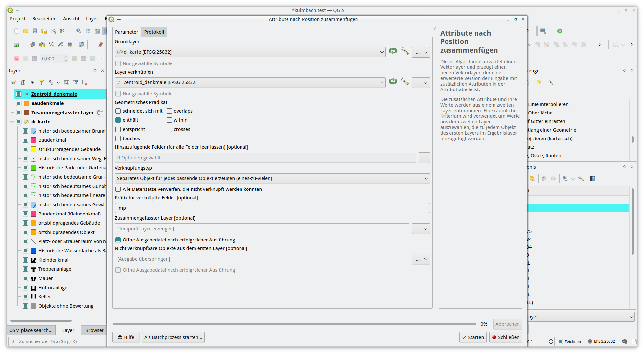Click the Präfix für verknüpfte Felder field
Viewport: 644px width, 354px height.
[272, 208]
